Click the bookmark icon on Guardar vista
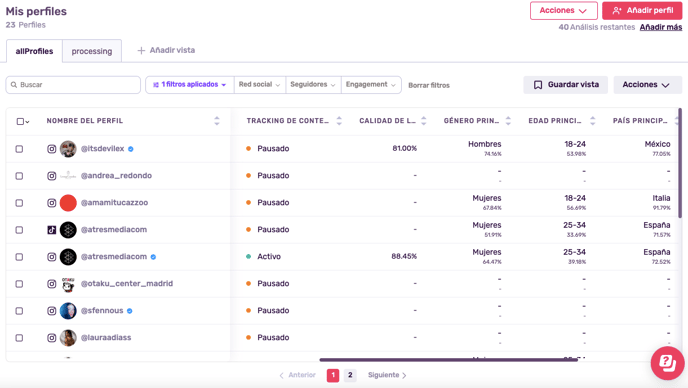The image size is (688, 388). [x=538, y=85]
